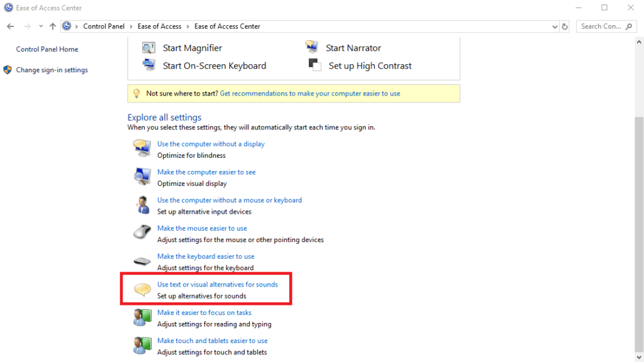Click the 'Not sure where to start?' text
Viewport: 644px width, 362px height.
point(182,94)
